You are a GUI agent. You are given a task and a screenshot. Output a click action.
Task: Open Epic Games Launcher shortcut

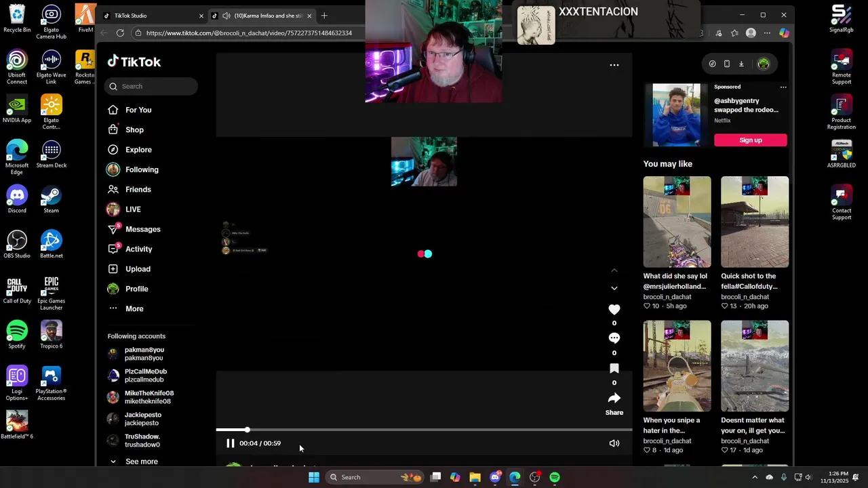tap(51, 293)
